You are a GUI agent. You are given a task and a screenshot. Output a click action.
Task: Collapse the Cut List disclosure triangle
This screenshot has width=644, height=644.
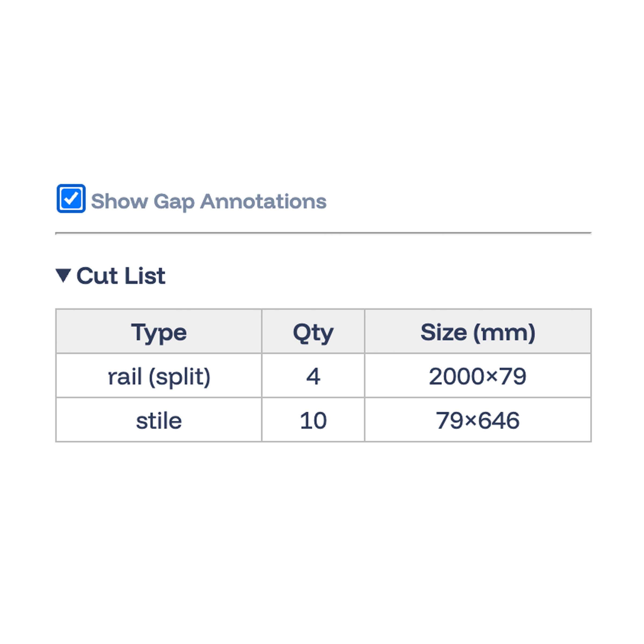tap(63, 275)
